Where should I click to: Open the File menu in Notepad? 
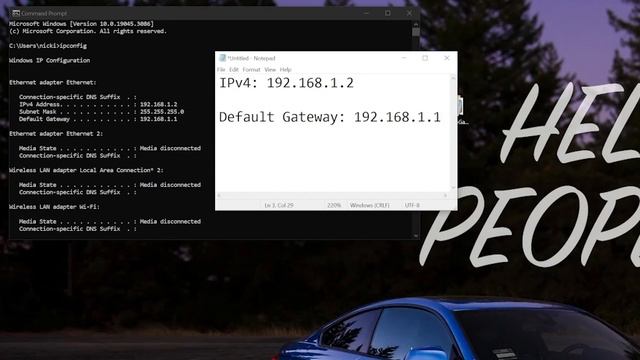pos(221,70)
